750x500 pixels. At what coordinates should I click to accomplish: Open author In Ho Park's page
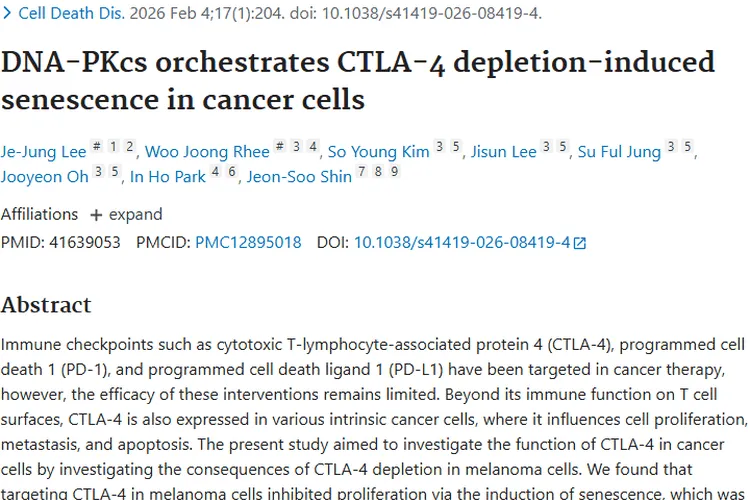coord(168,177)
